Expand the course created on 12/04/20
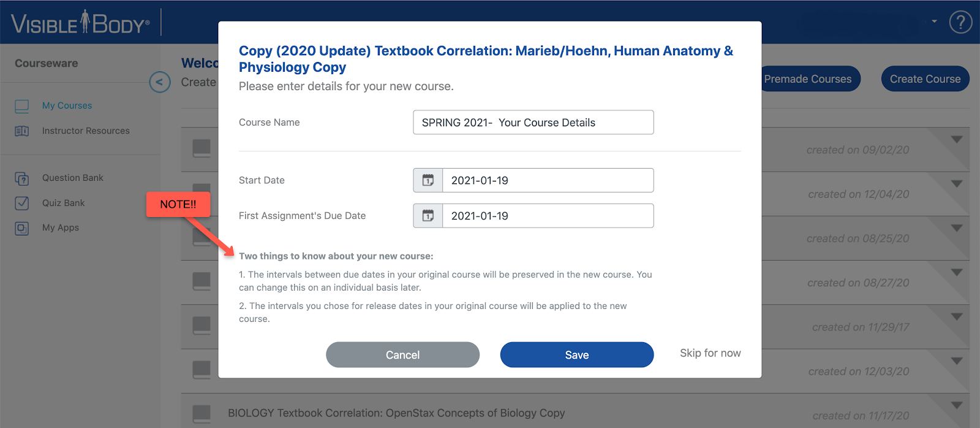980x428 pixels. [957, 184]
